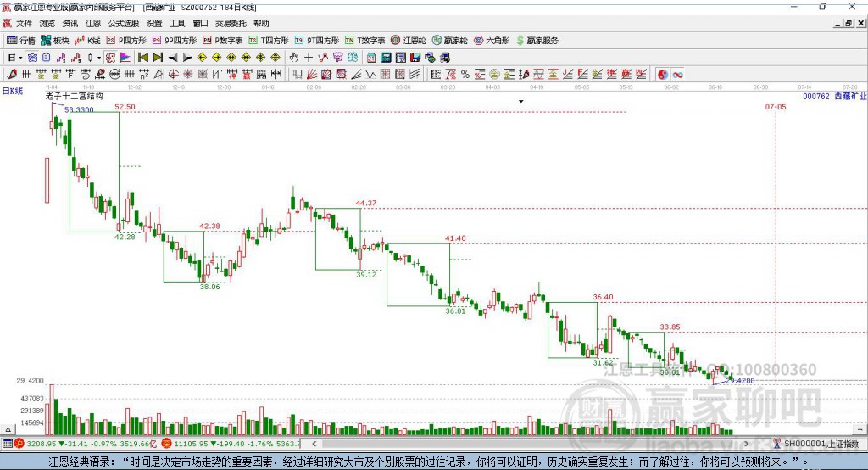Screen dimensions: 868x470
Task: Open the T四方形 tool
Action: click(x=269, y=41)
